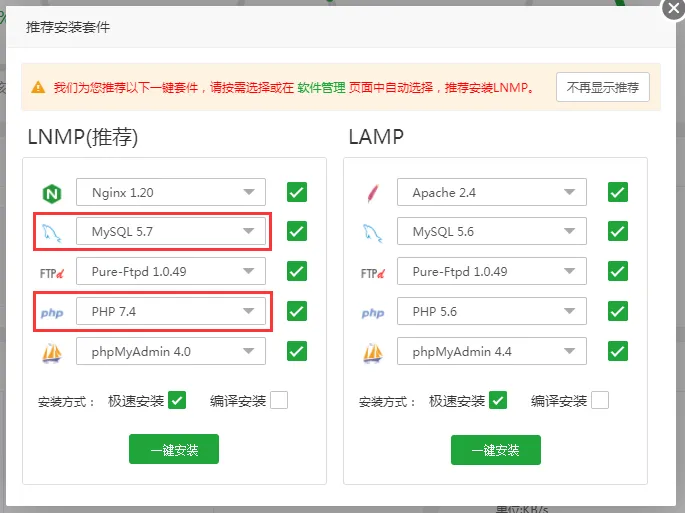
Task: Click the yellow warning triangle icon
Action: coord(38,87)
